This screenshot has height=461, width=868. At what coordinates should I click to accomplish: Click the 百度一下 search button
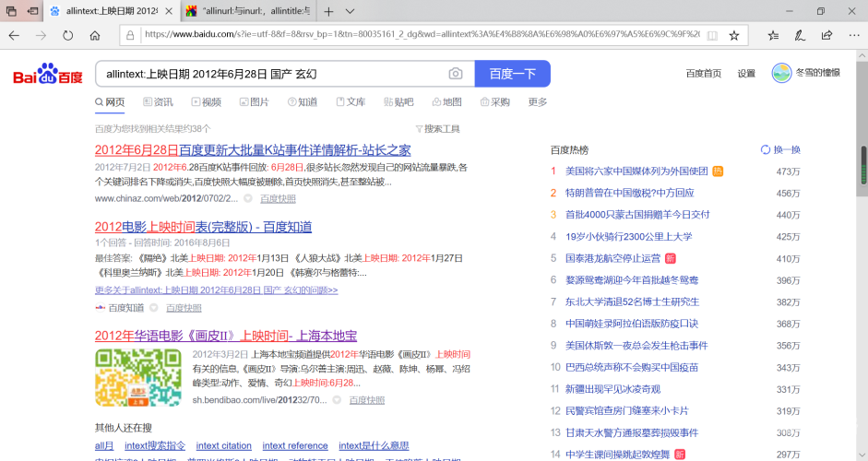[513, 74]
